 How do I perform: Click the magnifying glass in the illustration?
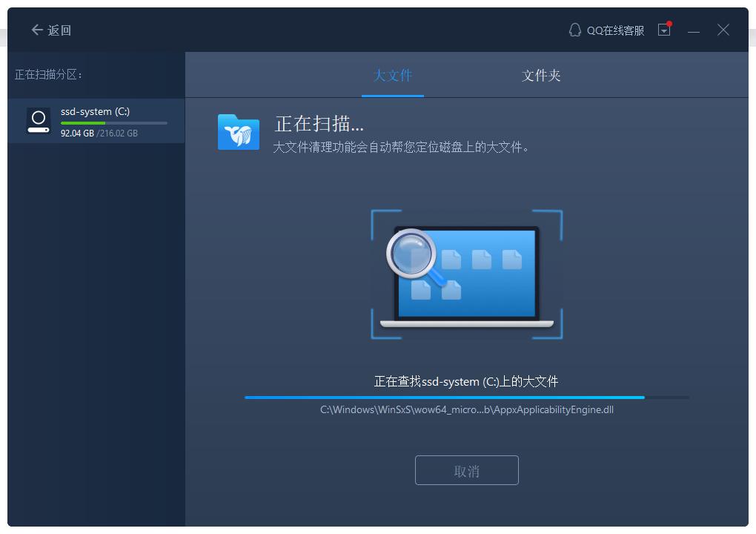pyautogui.click(x=411, y=254)
